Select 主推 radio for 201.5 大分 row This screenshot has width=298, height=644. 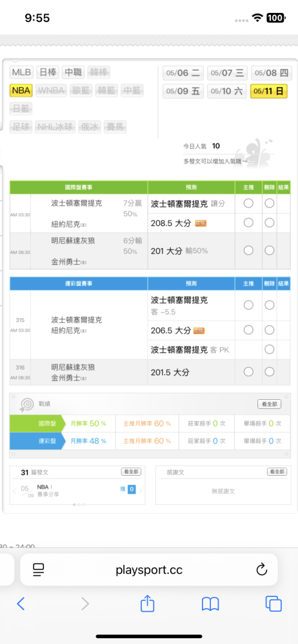[x=248, y=372]
